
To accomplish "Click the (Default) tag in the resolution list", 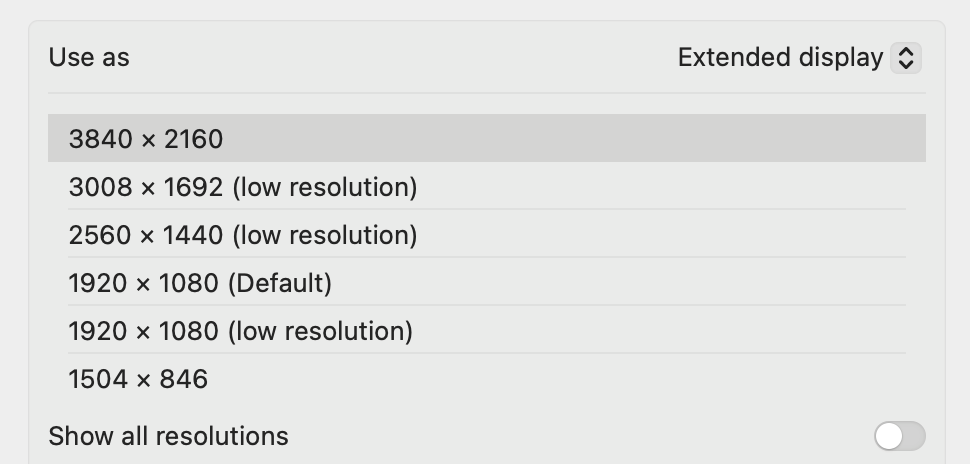I will tap(279, 283).
